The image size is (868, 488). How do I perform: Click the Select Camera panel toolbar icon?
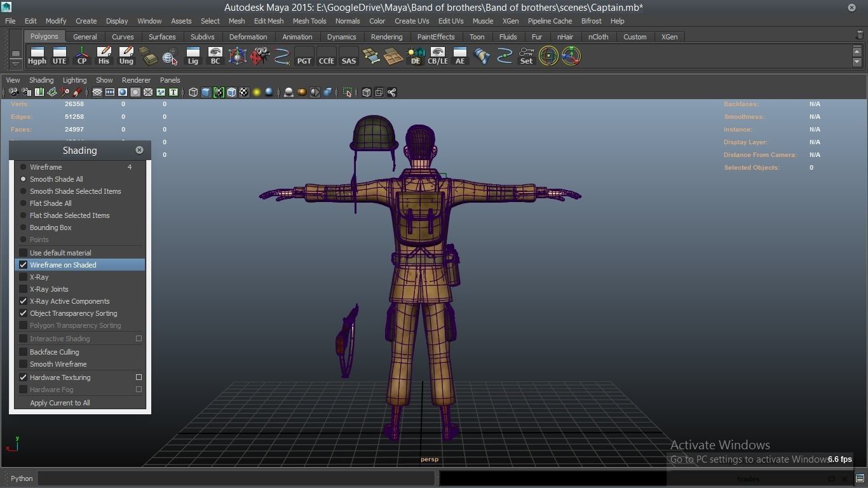pyautogui.click(x=13, y=92)
